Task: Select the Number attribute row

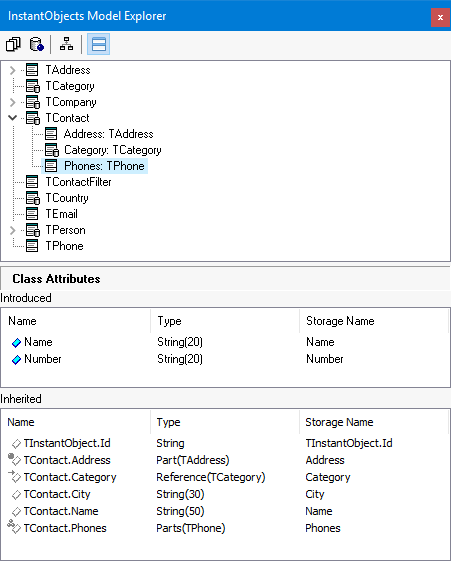Action: click(225, 359)
